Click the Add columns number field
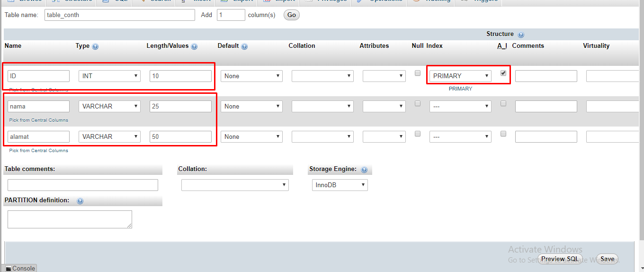 (231, 15)
